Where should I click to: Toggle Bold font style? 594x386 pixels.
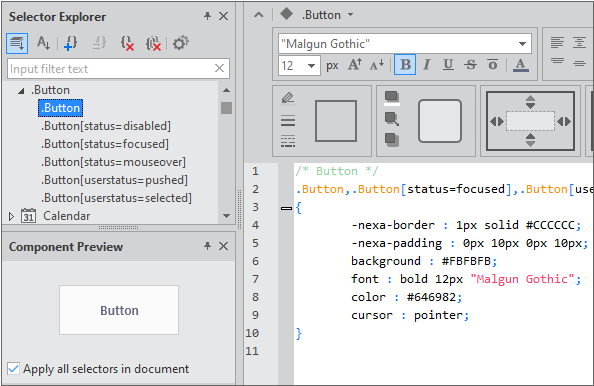coord(405,65)
